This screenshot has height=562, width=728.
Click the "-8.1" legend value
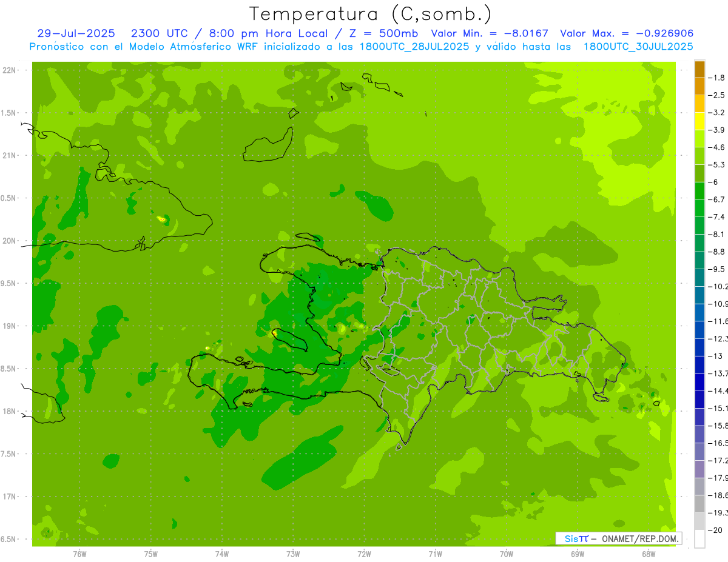[716, 234]
